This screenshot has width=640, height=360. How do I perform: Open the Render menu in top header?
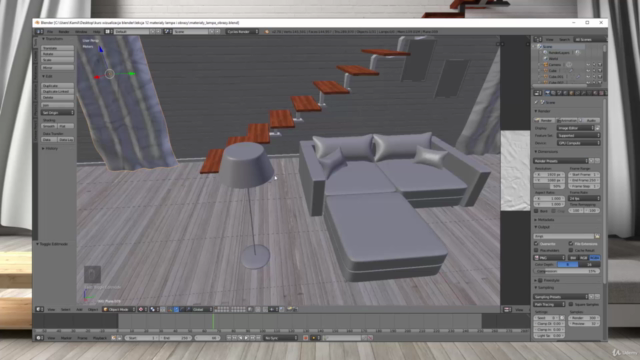point(64,31)
